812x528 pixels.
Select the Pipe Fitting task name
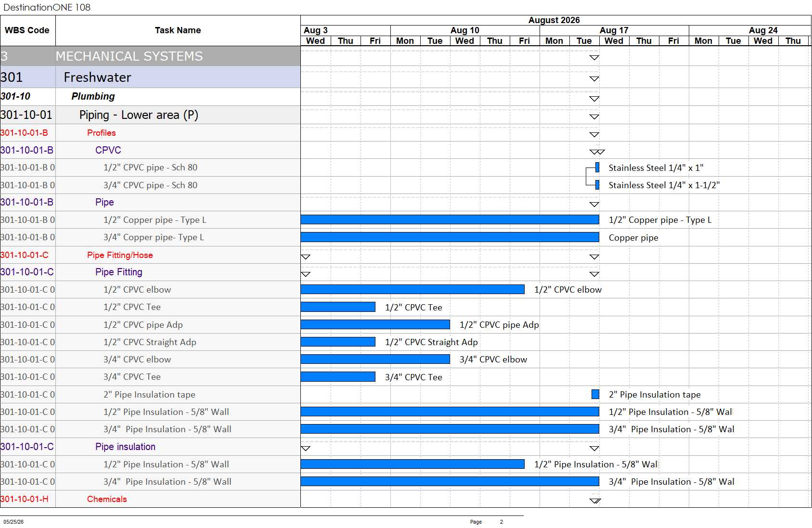119,272
